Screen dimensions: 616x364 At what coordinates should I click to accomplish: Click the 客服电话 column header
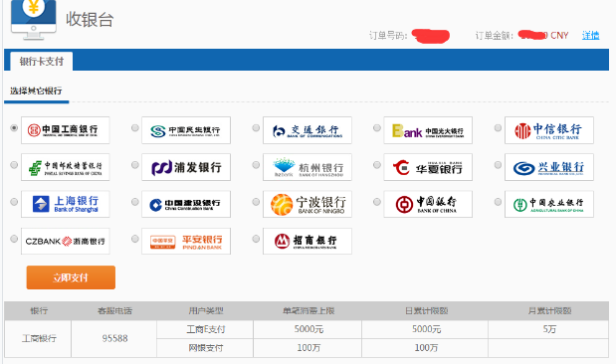114,311
